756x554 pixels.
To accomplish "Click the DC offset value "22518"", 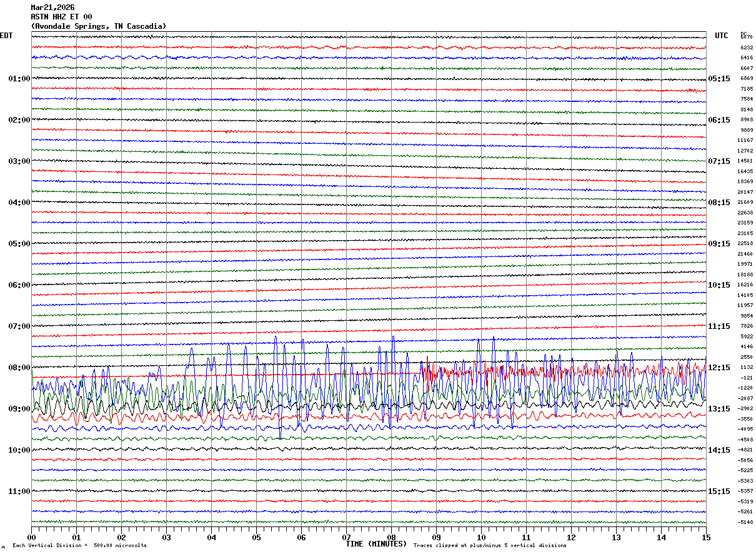I will [745, 244].
